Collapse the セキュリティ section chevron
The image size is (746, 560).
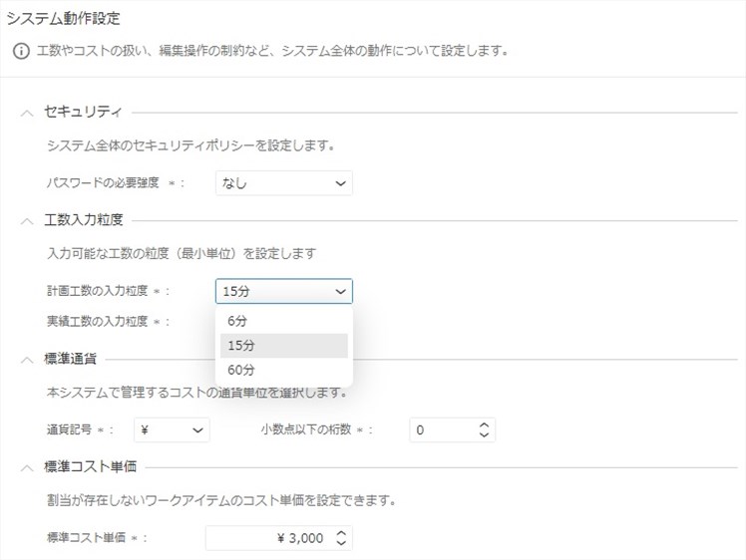(x=27, y=113)
